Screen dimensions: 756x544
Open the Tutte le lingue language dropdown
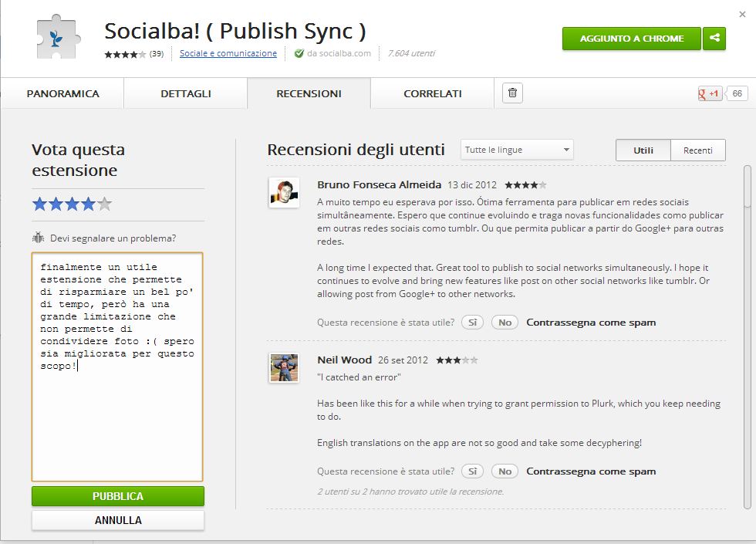[x=517, y=150]
